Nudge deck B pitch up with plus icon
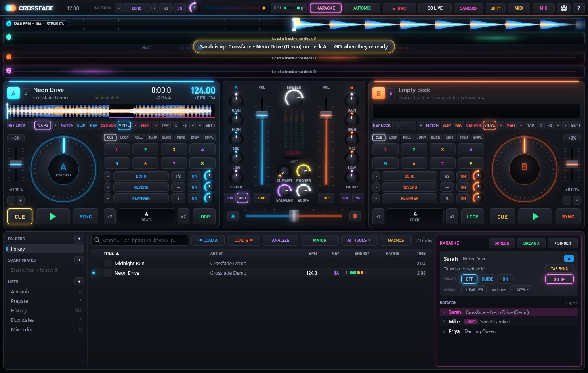The height and width of the screenshot is (373, 588). [x=577, y=201]
